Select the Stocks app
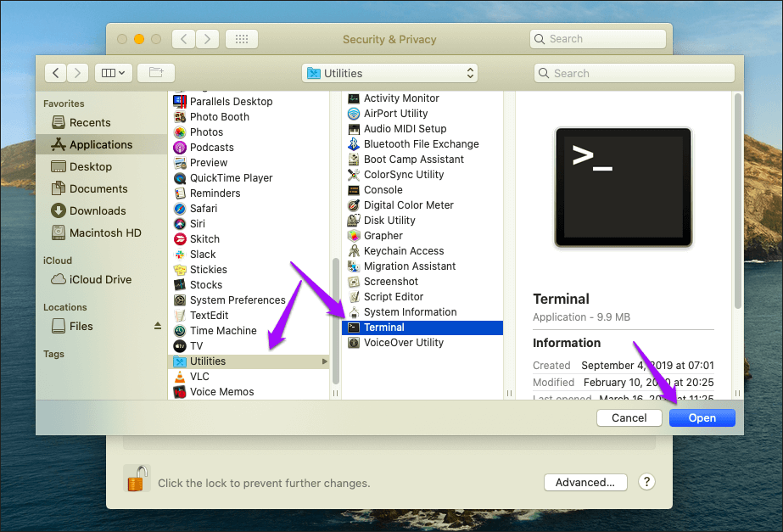 249,285
